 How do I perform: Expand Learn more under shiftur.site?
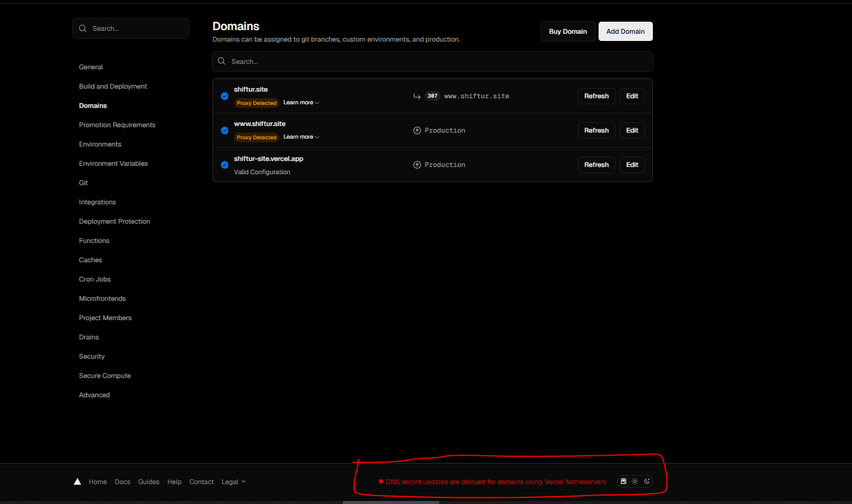pyautogui.click(x=301, y=102)
